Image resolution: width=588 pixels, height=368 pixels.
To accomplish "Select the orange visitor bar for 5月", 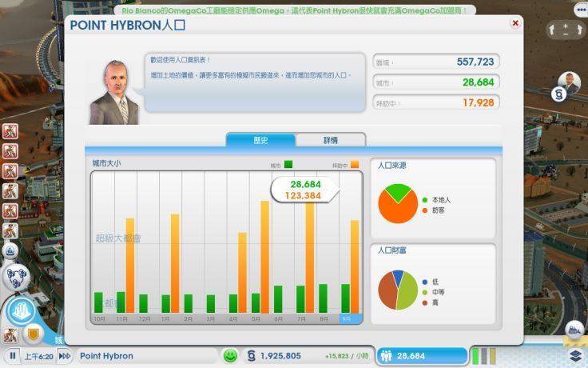I will (265, 257).
